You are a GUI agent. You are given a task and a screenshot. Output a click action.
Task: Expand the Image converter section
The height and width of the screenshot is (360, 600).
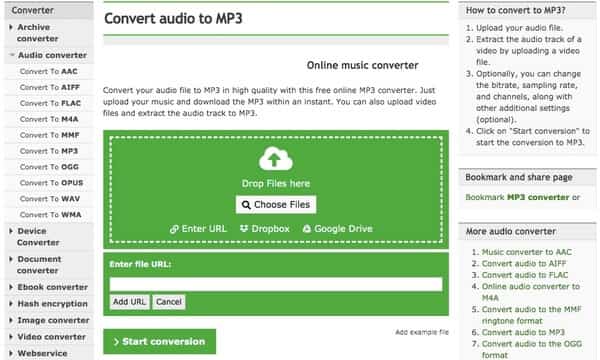pyautogui.click(x=49, y=320)
